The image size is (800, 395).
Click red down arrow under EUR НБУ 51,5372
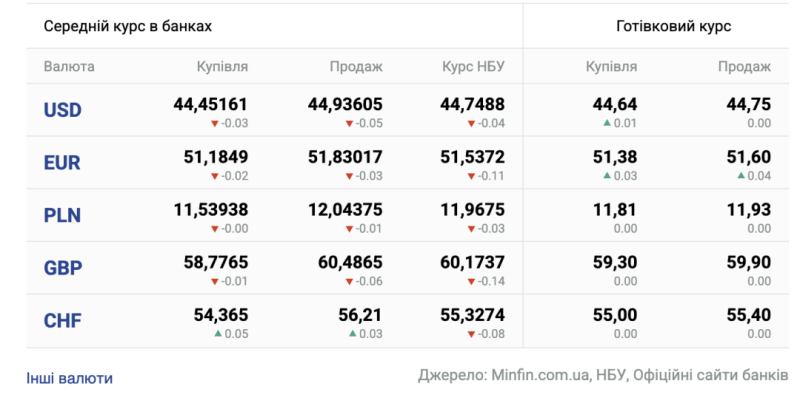(471, 176)
